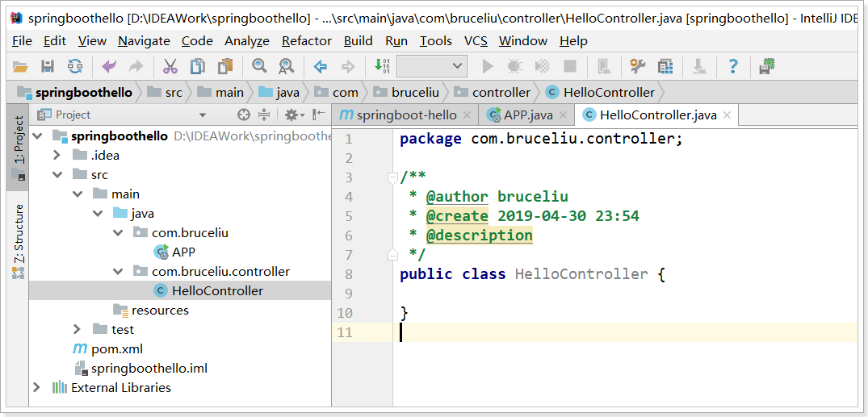Image resolution: width=868 pixels, height=417 pixels.
Task: Open the run configuration combo box
Action: click(432, 67)
